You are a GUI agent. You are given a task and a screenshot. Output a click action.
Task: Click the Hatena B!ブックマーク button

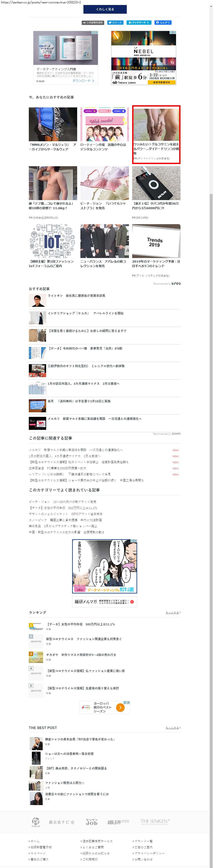(138, 23)
